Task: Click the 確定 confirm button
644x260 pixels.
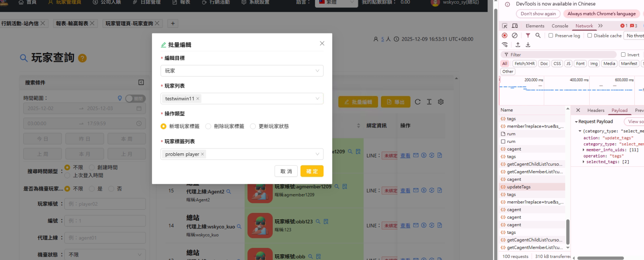Action: [312, 171]
